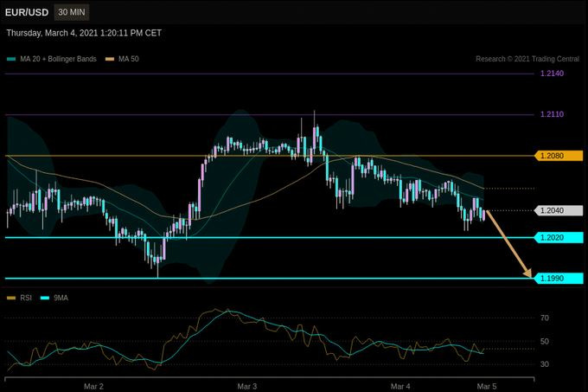Click the RSI legend label
588x392 pixels.
coord(26,298)
